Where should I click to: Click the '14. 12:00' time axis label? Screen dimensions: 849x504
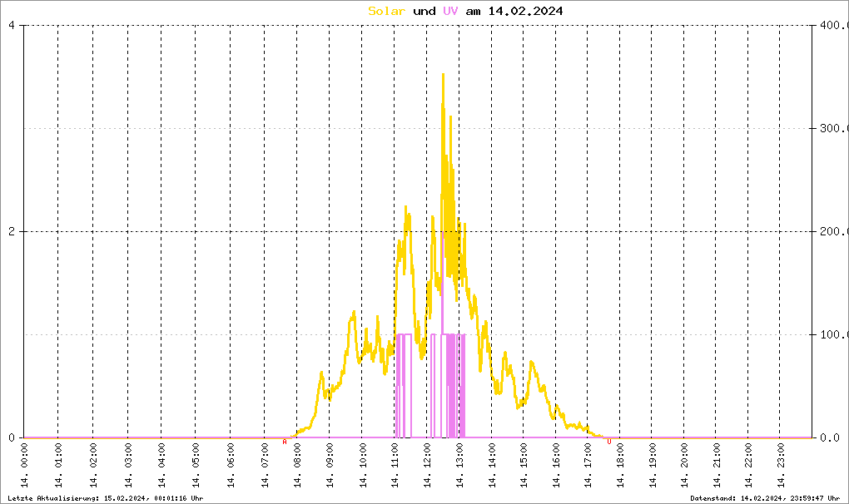(428, 467)
